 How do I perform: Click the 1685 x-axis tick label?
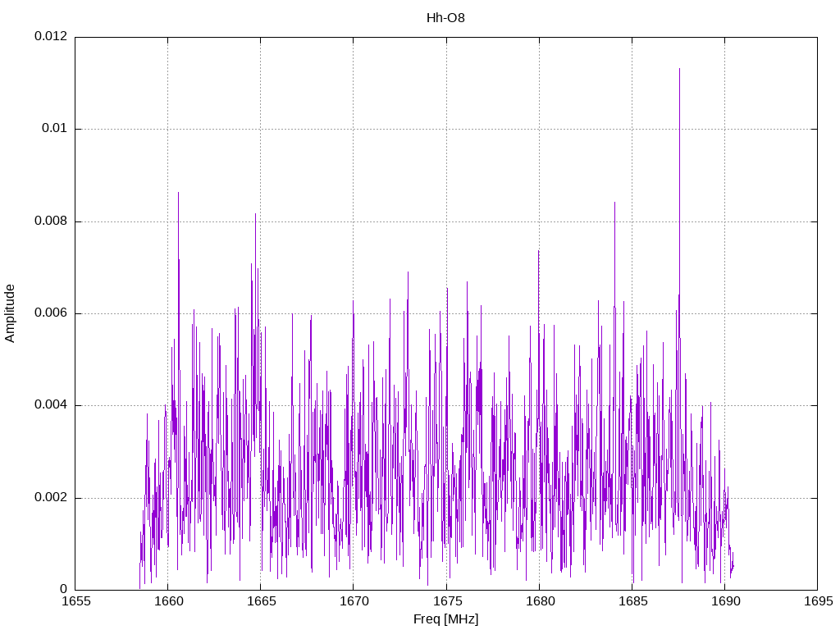click(632, 601)
